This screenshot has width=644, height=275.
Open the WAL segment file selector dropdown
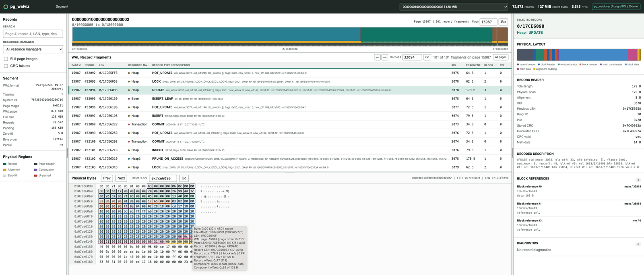(x=454, y=7)
